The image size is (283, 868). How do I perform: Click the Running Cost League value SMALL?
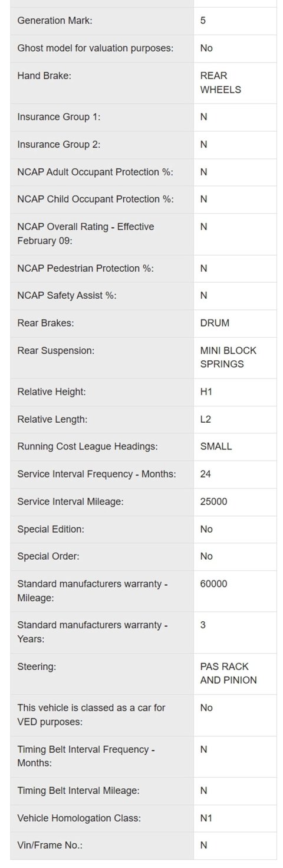[216, 446]
